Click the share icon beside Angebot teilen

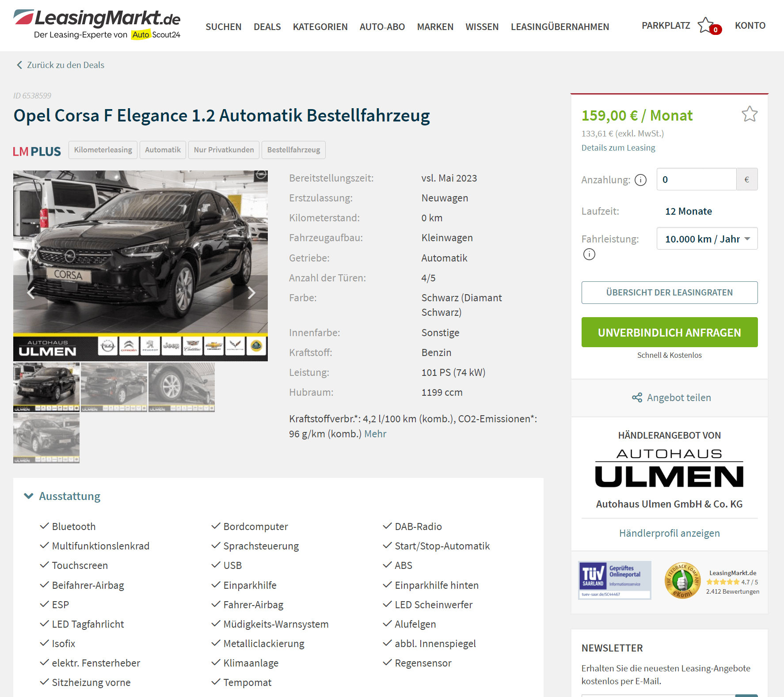637,398
